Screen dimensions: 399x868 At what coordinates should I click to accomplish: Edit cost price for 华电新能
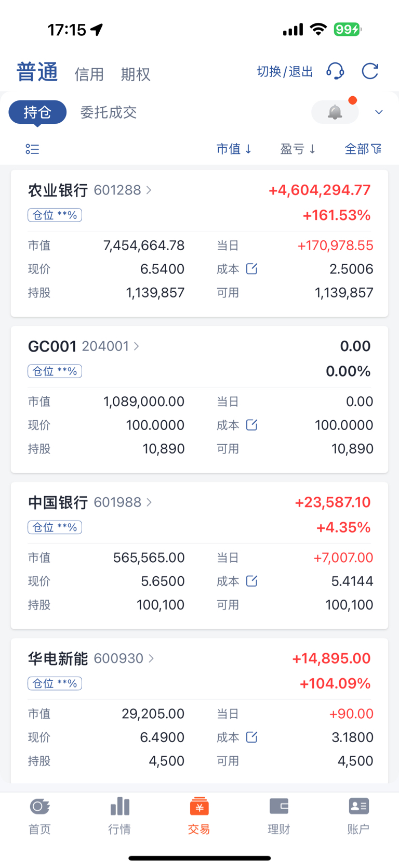(x=251, y=737)
